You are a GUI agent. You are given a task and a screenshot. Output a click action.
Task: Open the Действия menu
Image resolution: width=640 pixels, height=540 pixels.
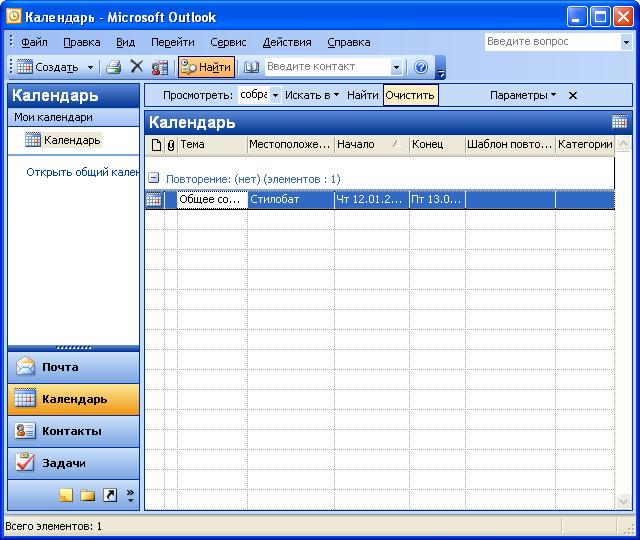click(x=287, y=42)
